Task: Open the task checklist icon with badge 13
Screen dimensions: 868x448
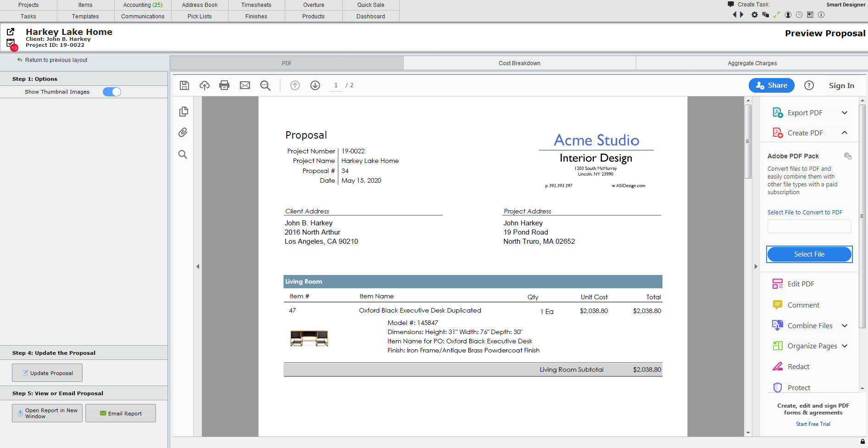Action: [x=11, y=44]
